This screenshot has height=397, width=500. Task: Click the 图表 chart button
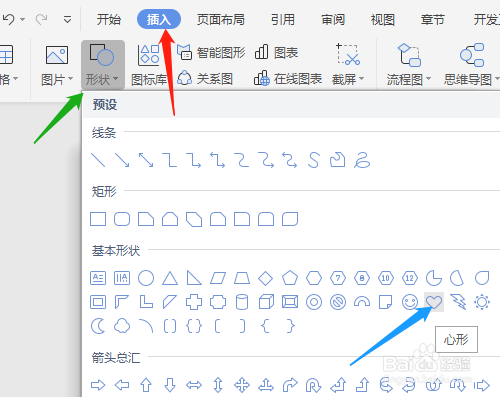276,52
